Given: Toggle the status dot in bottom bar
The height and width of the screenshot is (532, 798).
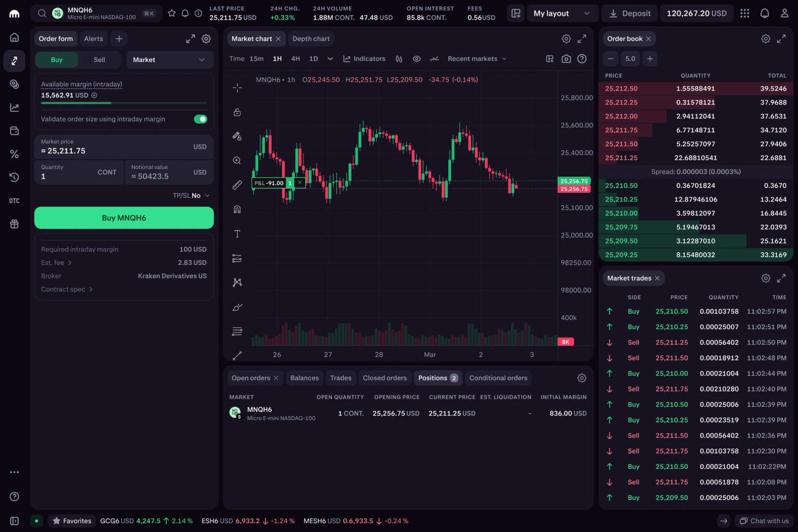Looking at the screenshot, I should click(36, 521).
